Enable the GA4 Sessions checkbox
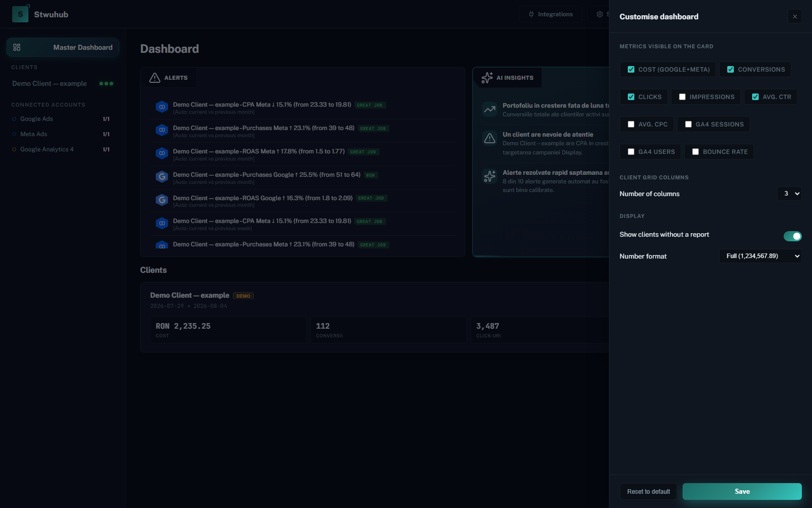The height and width of the screenshot is (508, 812). 688,124
